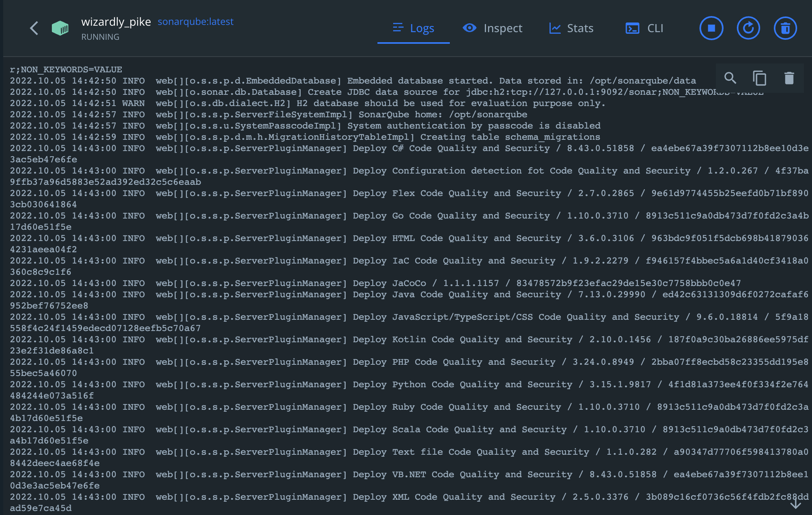
Task: Open the sonarqube:latest image link
Action: (x=195, y=22)
